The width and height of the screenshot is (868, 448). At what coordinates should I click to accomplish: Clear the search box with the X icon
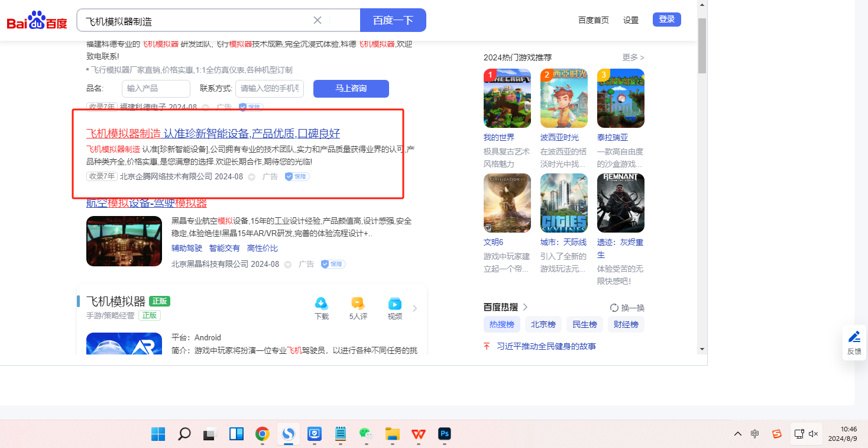318,20
